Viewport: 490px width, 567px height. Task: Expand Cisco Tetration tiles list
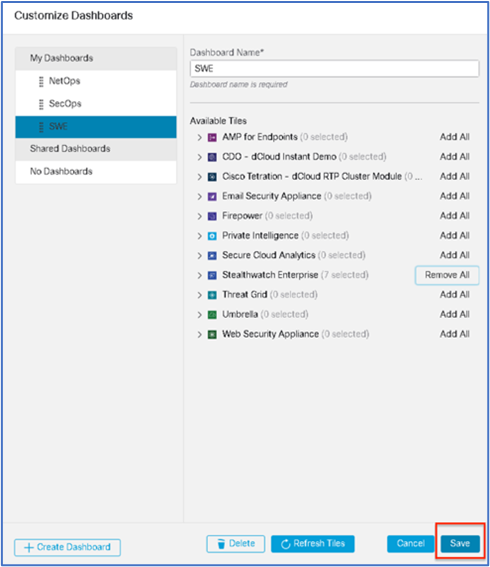point(199,177)
